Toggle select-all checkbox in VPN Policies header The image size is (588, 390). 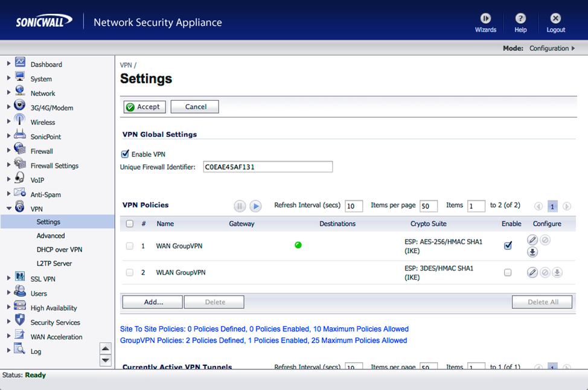(130, 223)
